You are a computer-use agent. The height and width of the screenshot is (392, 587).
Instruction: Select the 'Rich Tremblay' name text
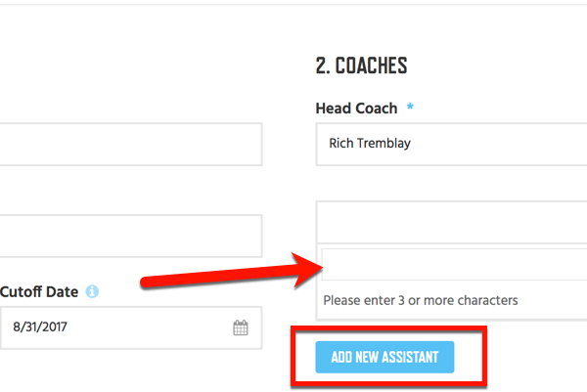click(370, 144)
